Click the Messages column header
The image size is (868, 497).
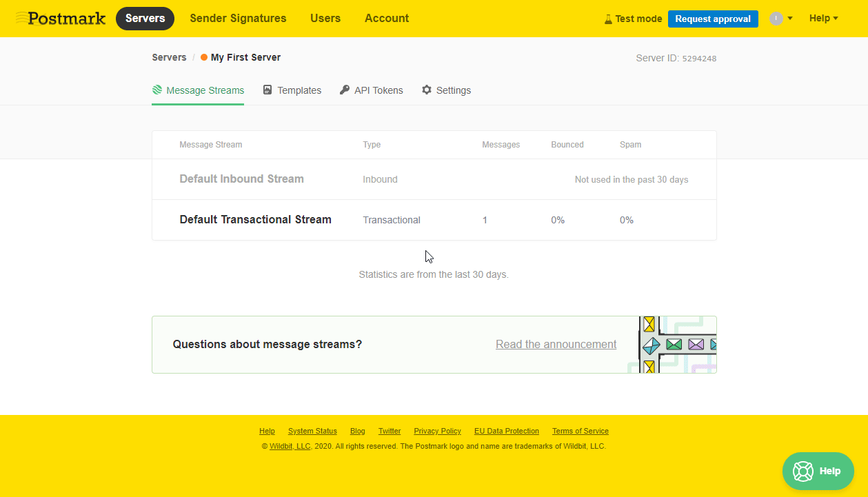tap(501, 145)
